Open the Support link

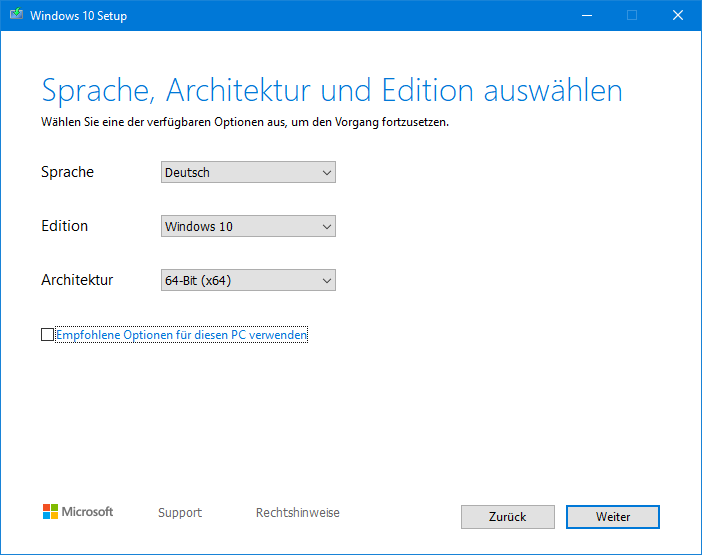click(x=180, y=512)
